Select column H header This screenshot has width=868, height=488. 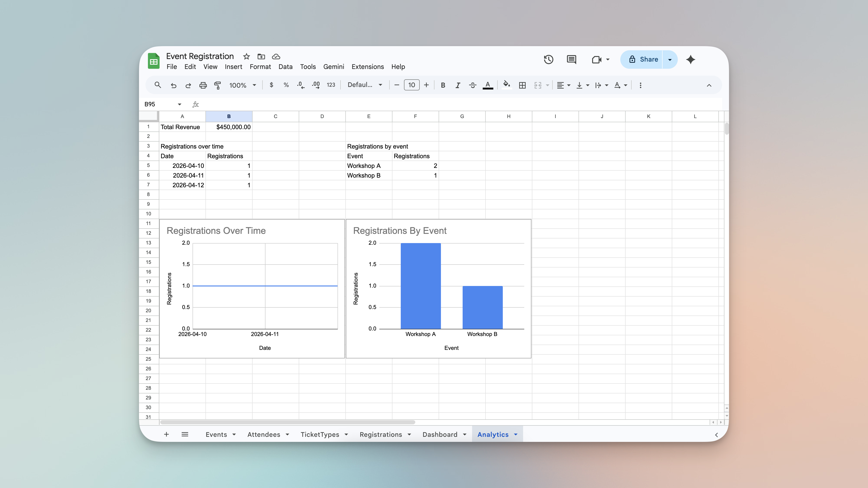coord(509,116)
